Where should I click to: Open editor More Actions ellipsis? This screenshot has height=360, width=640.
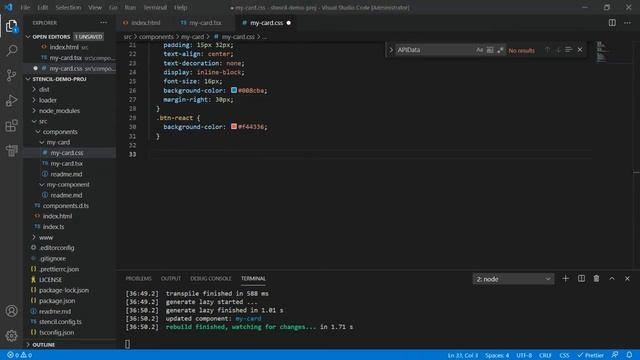coord(627,23)
